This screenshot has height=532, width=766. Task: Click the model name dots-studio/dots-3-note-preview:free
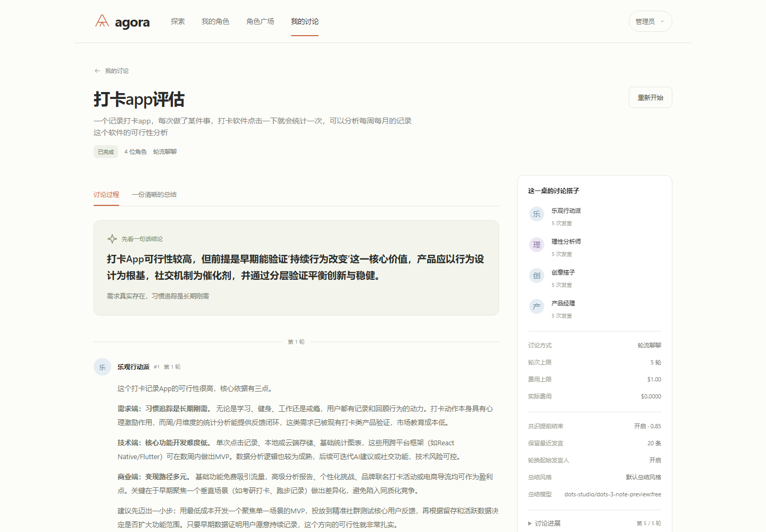click(x=613, y=494)
